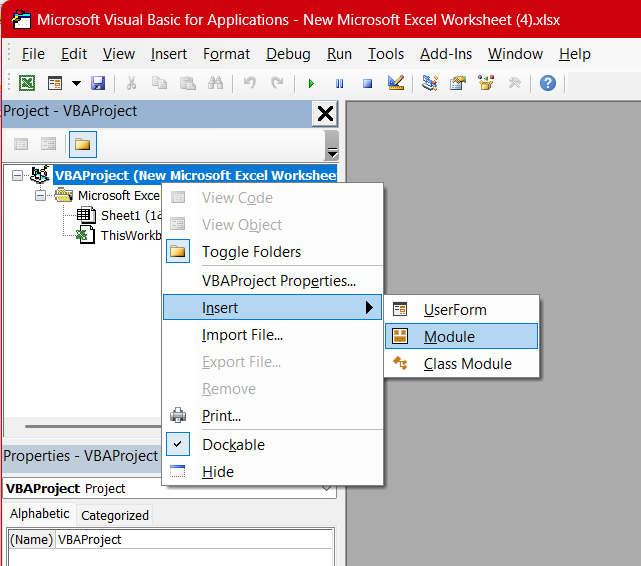Select ThisWorkbook in the project tree
This screenshot has width=641, height=566.
[131, 235]
